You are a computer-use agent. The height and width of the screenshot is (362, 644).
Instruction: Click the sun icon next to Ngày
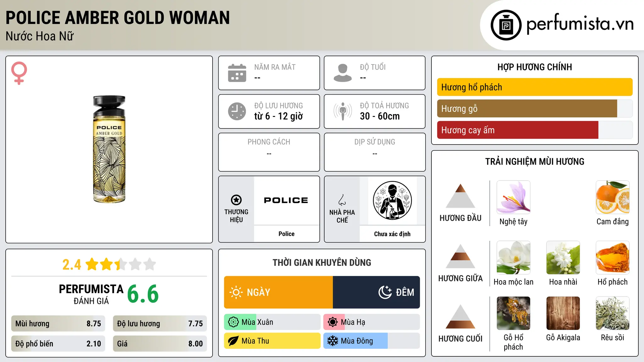click(x=236, y=292)
